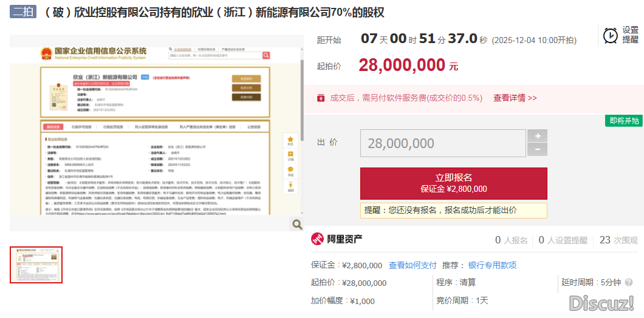Click the red calendar icon beside service fee notice

(x=321, y=98)
